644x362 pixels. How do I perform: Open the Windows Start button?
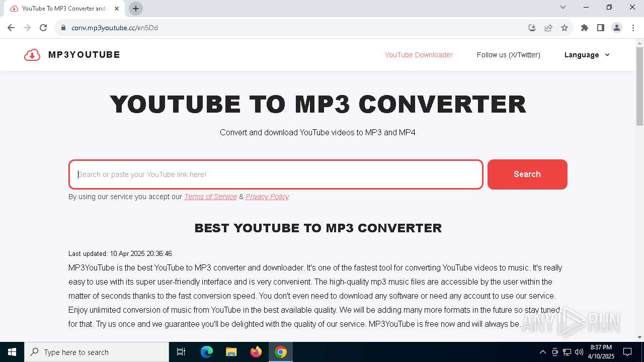pyautogui.click(x=12, y=352)
